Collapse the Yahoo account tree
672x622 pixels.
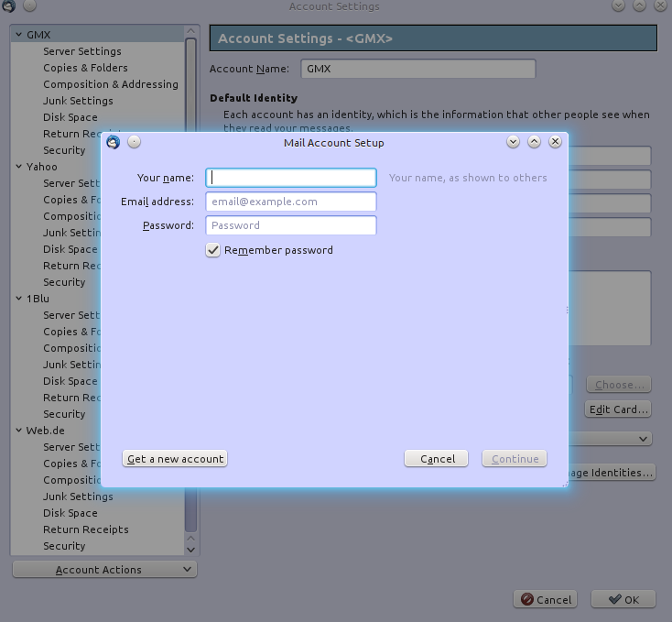(19, 167)
